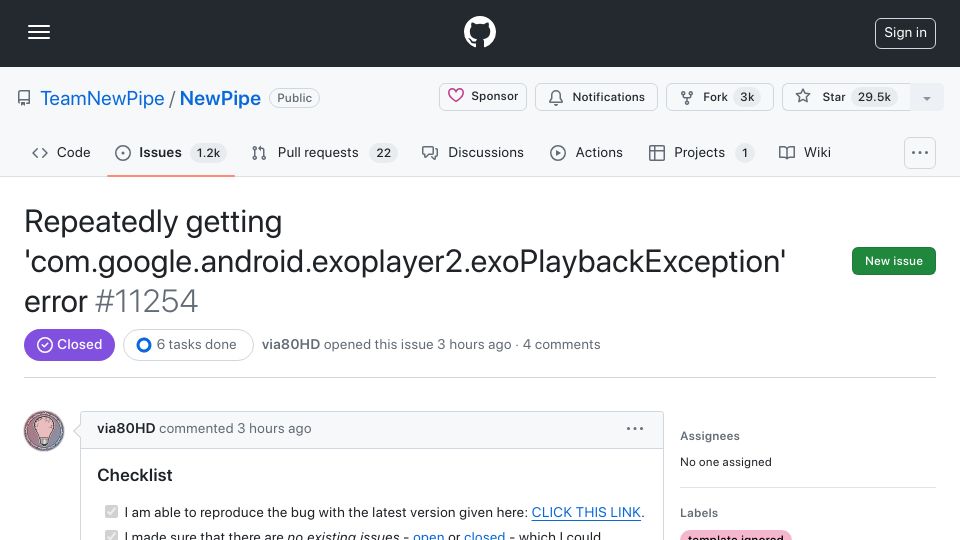The width and height of the screenshot is (960, 540).
Task: Open via80HD link in comment header
Action: coord(126,429)
